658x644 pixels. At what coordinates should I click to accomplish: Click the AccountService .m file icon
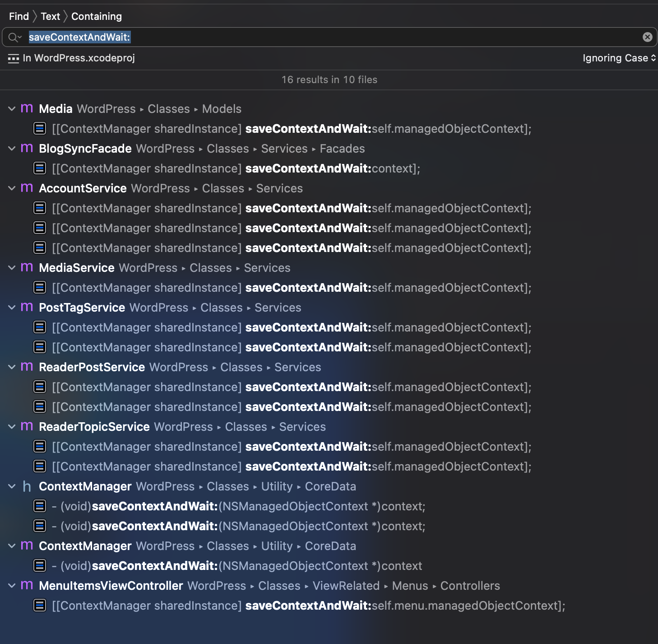[x=27, y=188]
